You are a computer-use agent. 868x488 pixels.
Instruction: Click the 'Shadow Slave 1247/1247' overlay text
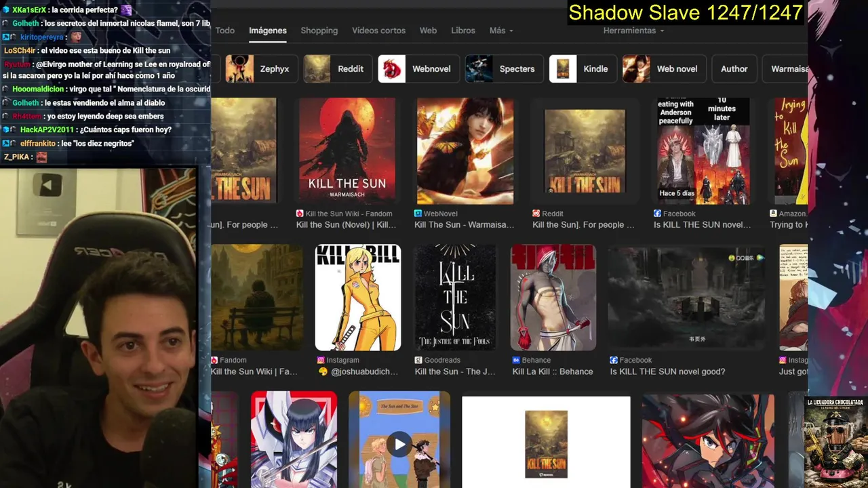(x=686, y=12)
